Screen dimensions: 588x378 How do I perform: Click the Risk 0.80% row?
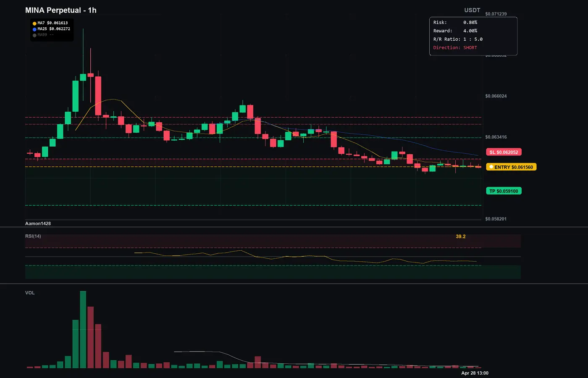[x=455, y=22]
